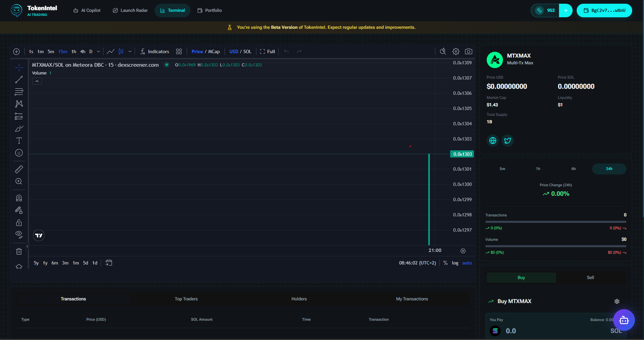
Task: Open the emoji icons tool
Action: click(19, 153)
